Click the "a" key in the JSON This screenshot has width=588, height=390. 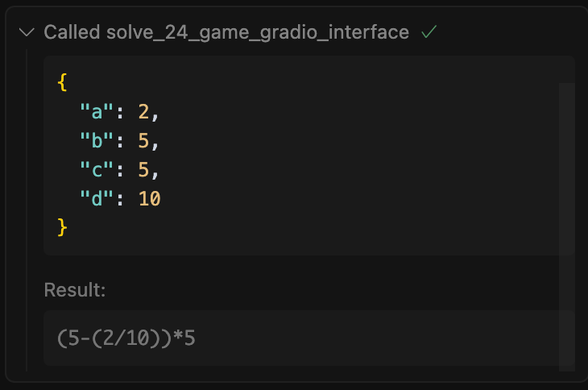click(97, 111)
